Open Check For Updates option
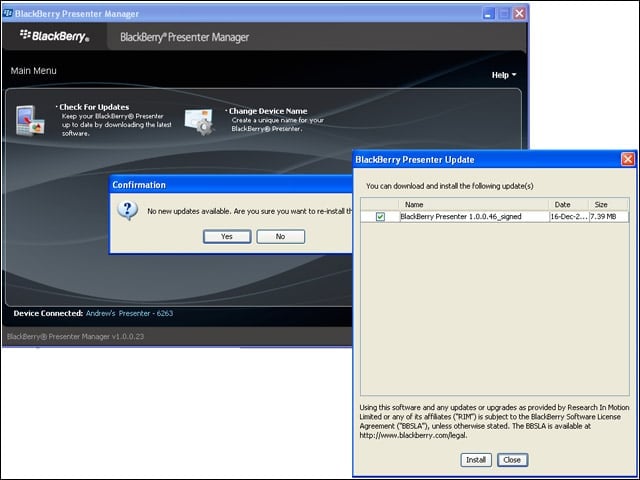640x480 pixels. pos(94,107)
